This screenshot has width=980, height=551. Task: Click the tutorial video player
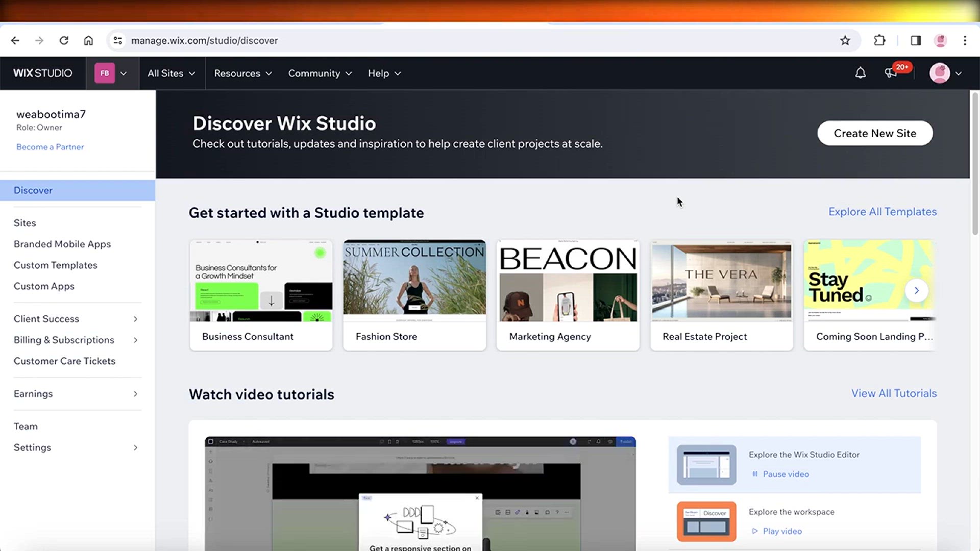[x=420, y=493]
